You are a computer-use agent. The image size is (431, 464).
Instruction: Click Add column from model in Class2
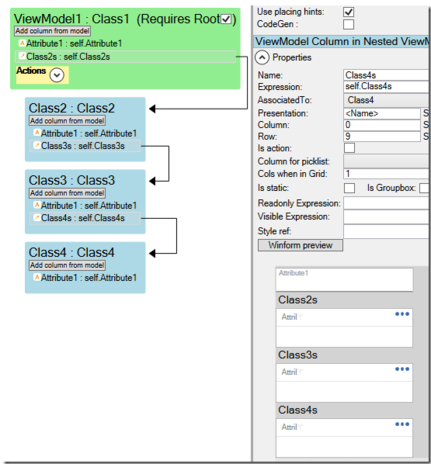pyautogui.click(x=67, y=121)
